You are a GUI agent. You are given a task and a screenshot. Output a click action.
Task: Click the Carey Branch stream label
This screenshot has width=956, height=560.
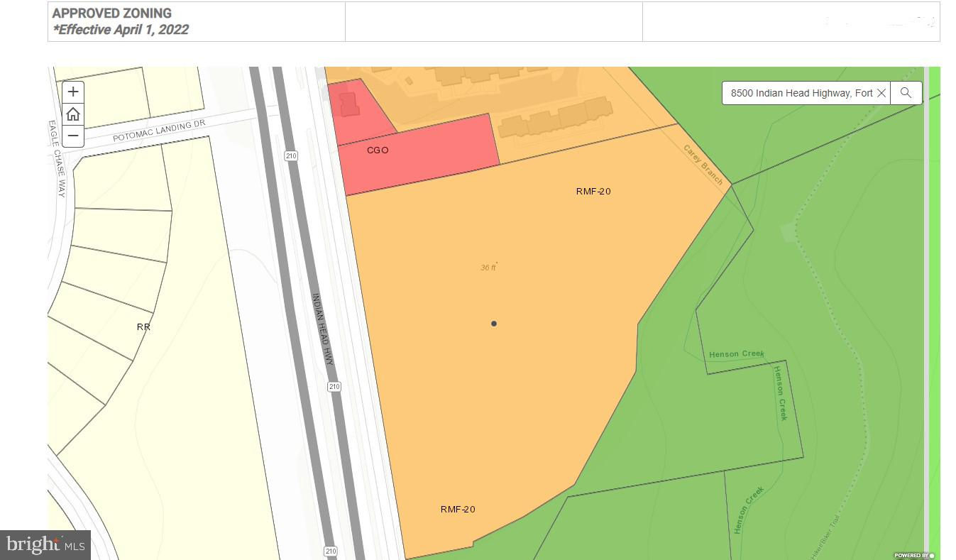tap(703, 165)
